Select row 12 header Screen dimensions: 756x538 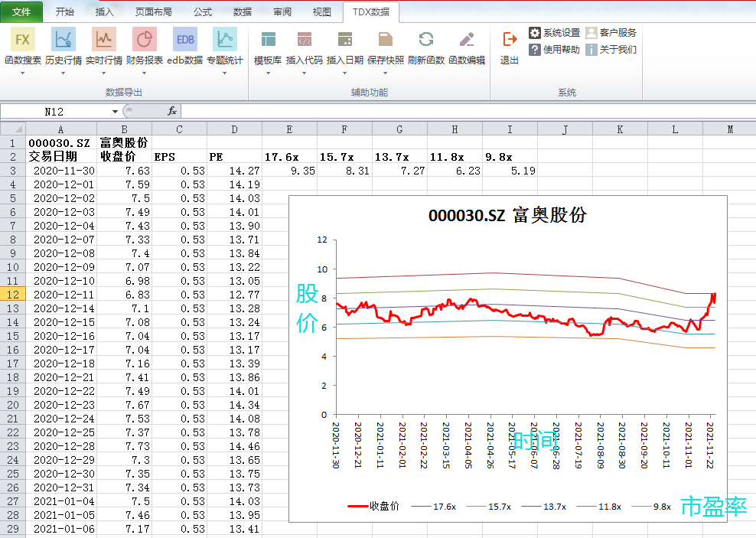coord(13,295)
